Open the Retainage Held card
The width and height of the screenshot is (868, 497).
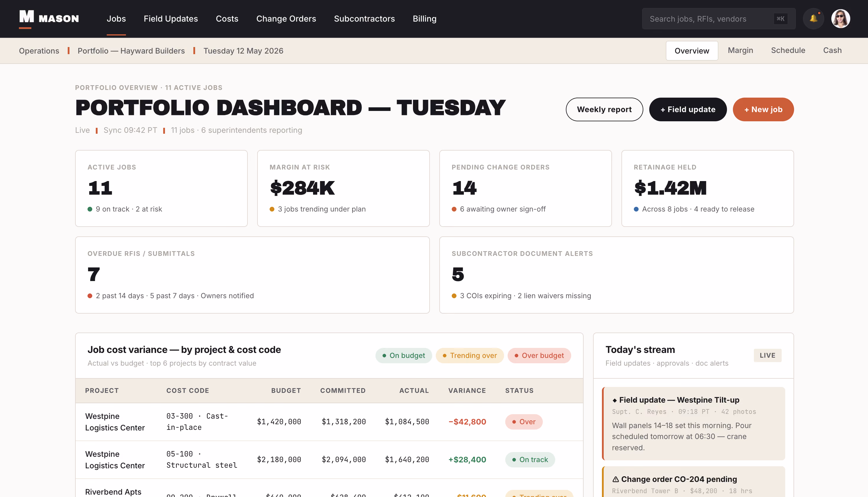click(x=708, y=188)
